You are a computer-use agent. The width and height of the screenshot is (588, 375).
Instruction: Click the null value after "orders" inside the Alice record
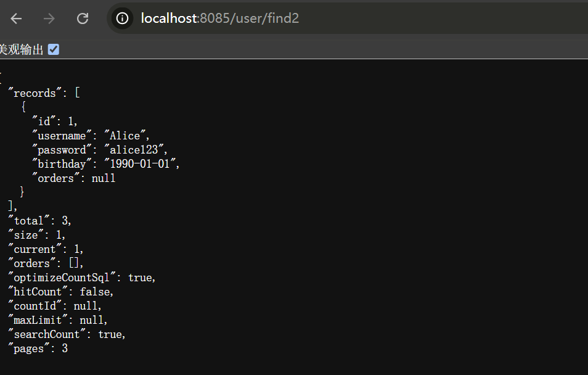click(x=104, y=178)
